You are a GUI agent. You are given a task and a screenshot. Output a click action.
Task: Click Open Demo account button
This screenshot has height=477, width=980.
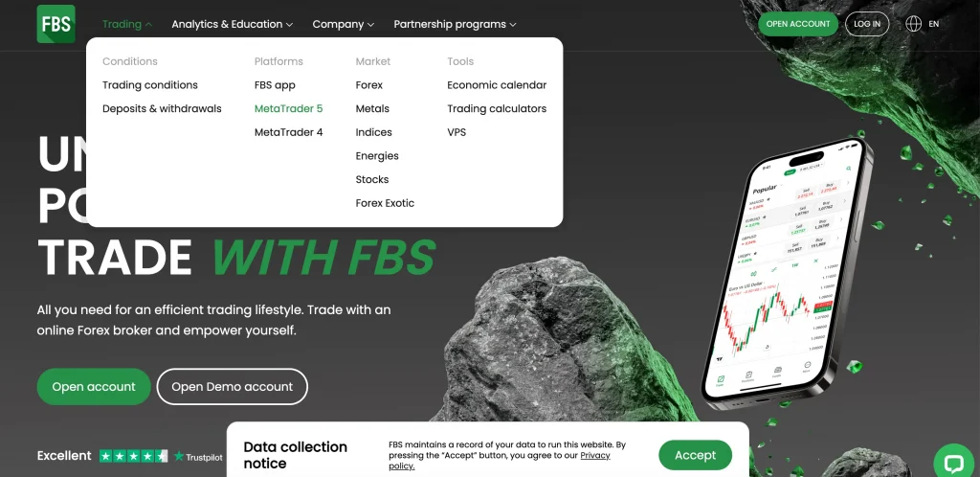coord(232,387)
